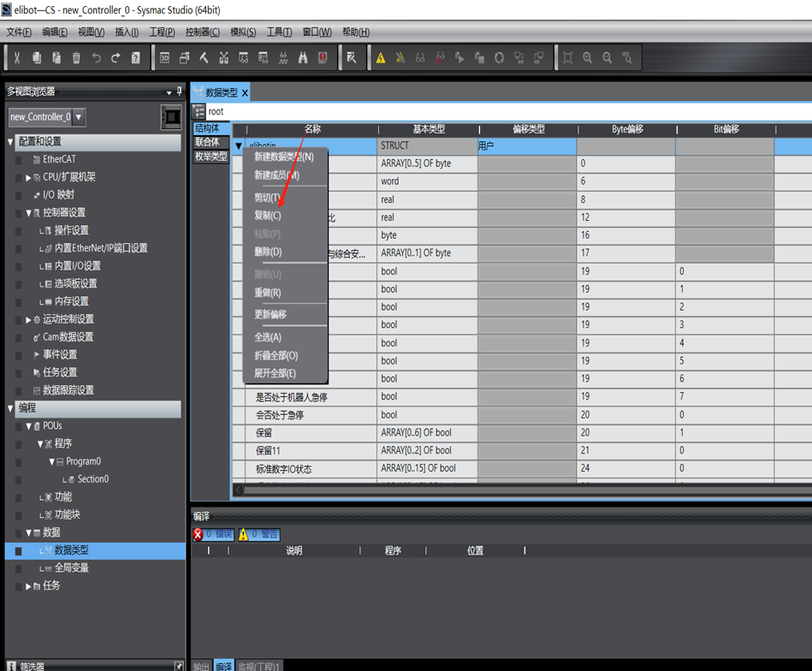Viewport: 812px width, 671px height.
Task: Toggle the 警告 warnings filter button
Action: tap(258, 534)
